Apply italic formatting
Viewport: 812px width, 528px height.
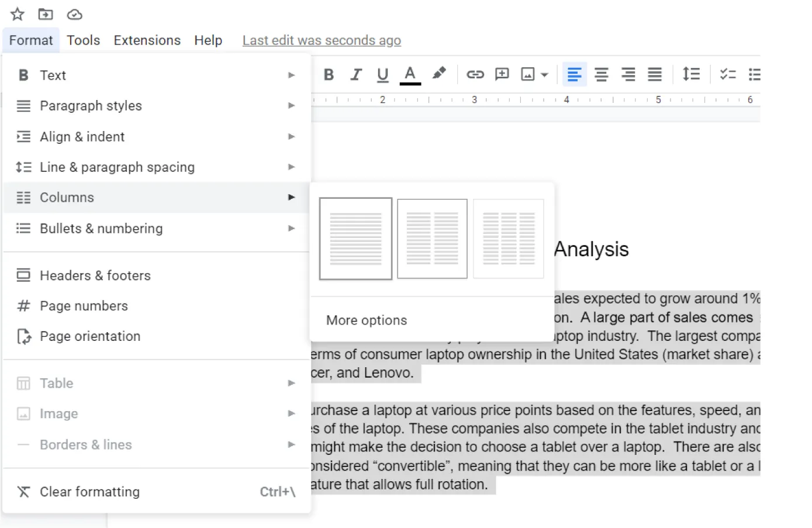click(355, 74)
